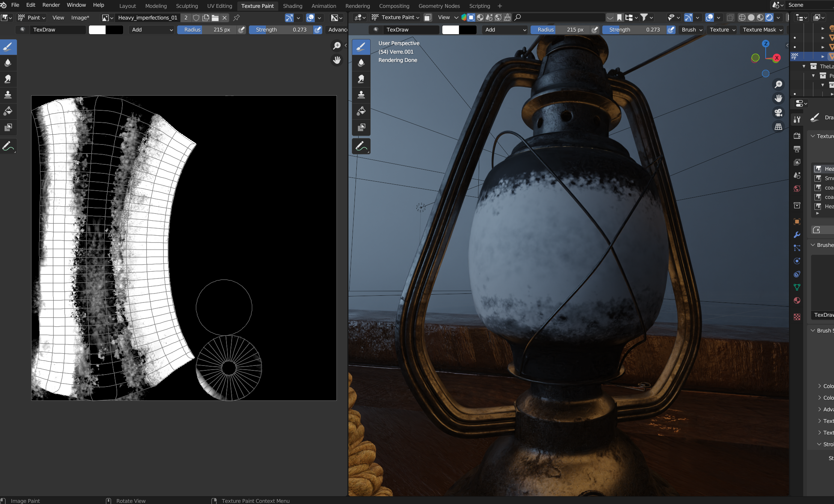This screenshot has width=834, height=504.
Task: Unlink the Heavy_imperfections_01 image (X icon)
Action: pyautogui.click(x=225, y=18)
